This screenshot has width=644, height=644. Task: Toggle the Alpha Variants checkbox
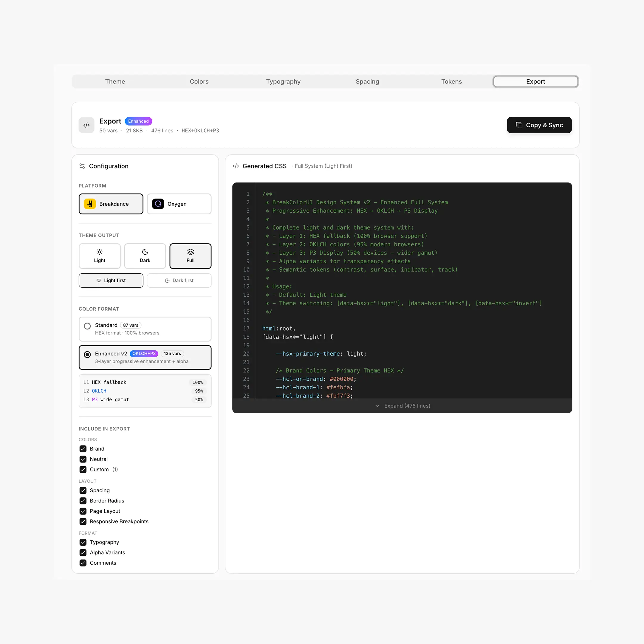(x=83, y=553)
